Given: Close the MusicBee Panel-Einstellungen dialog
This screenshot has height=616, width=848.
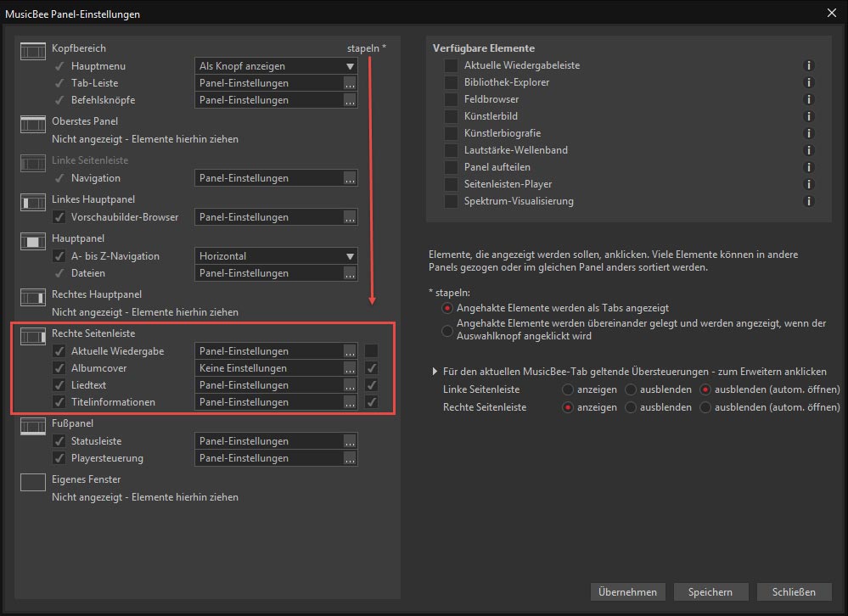Looking at the screenshot, I should 832,13.
